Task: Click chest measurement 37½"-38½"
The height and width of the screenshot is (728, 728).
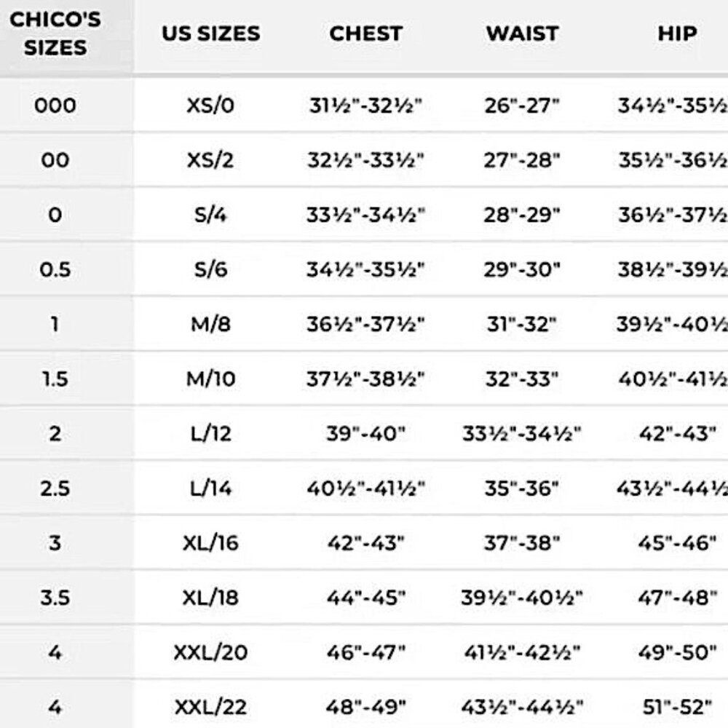Action: 365,379
